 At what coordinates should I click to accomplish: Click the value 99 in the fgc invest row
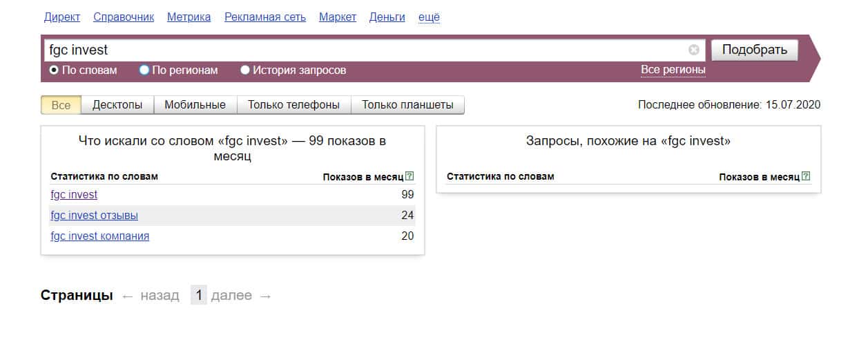tap(407, 195)
